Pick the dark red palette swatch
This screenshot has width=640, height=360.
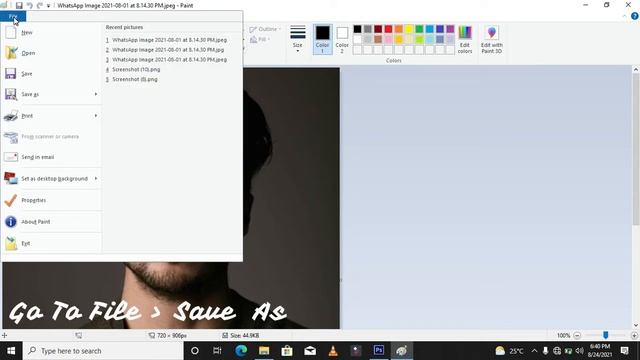tap(378, 29)
